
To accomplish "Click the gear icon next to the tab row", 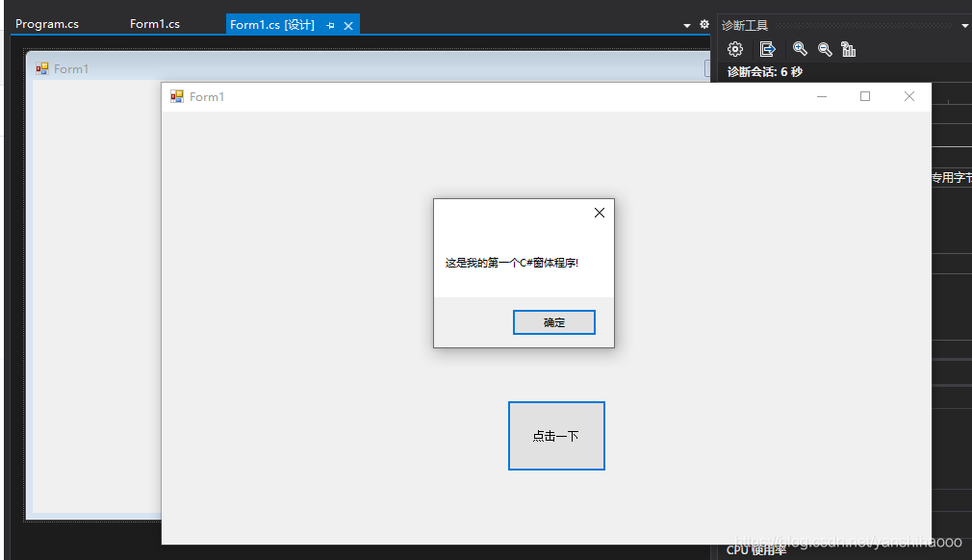I will [x=703, y=24].
